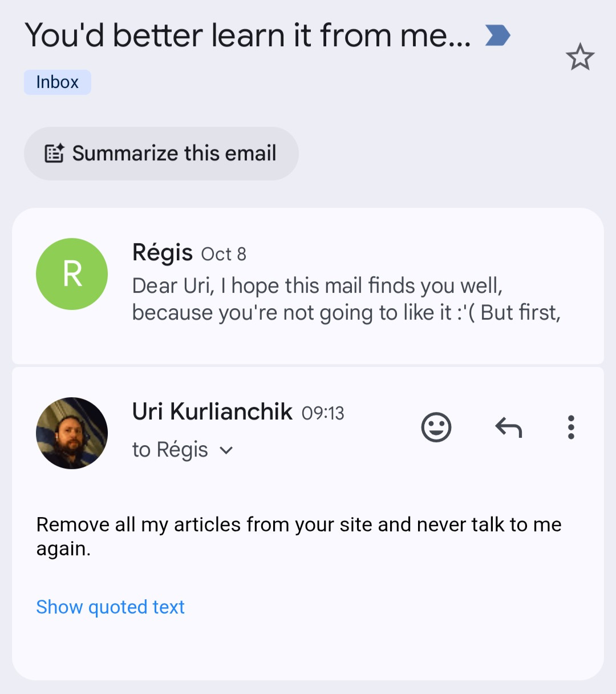Viewport: 616px width, 694px height.
Task: Click the sender name Uri Kurlianchik
Action: point(212,411)
